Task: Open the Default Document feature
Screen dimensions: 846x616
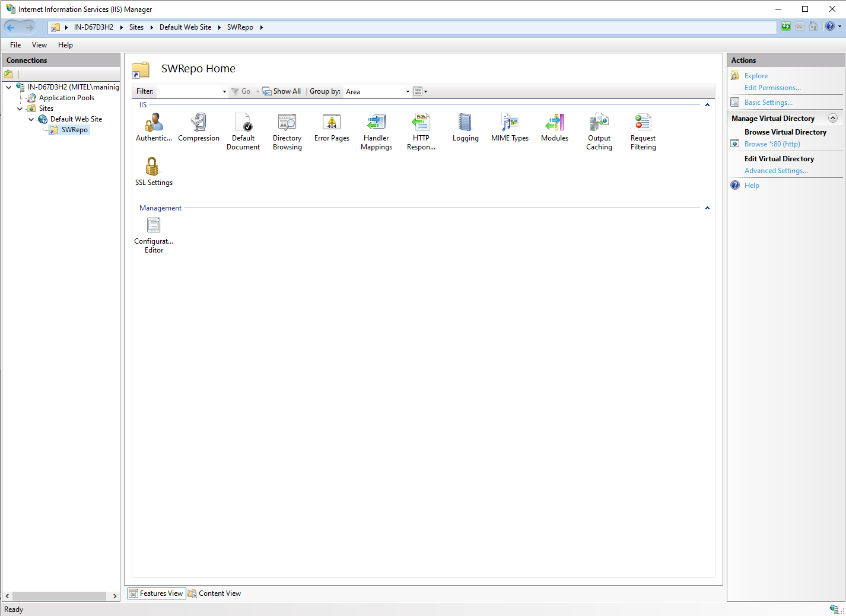Action: 243,132
